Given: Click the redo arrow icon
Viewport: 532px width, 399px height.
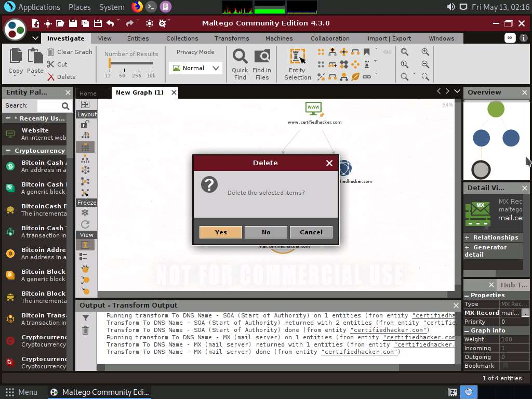Looking at the screenshot, I should pyautogui.click(x=129, y=23).
